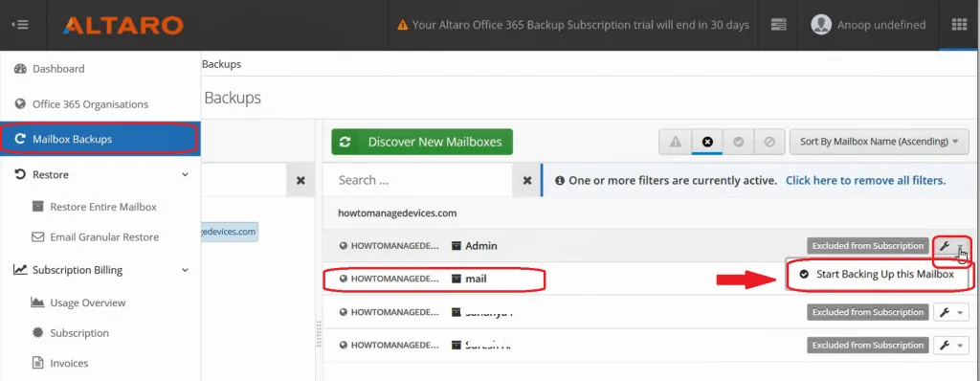Select the mail mailbox row

(554, 279)
